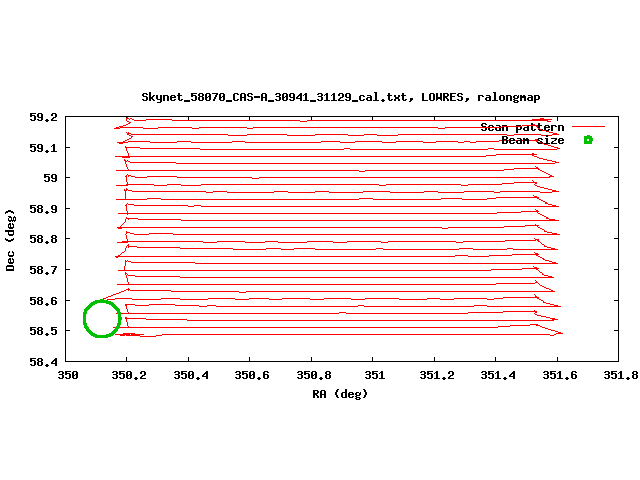Select the 'Beam size' legend label

533,140
